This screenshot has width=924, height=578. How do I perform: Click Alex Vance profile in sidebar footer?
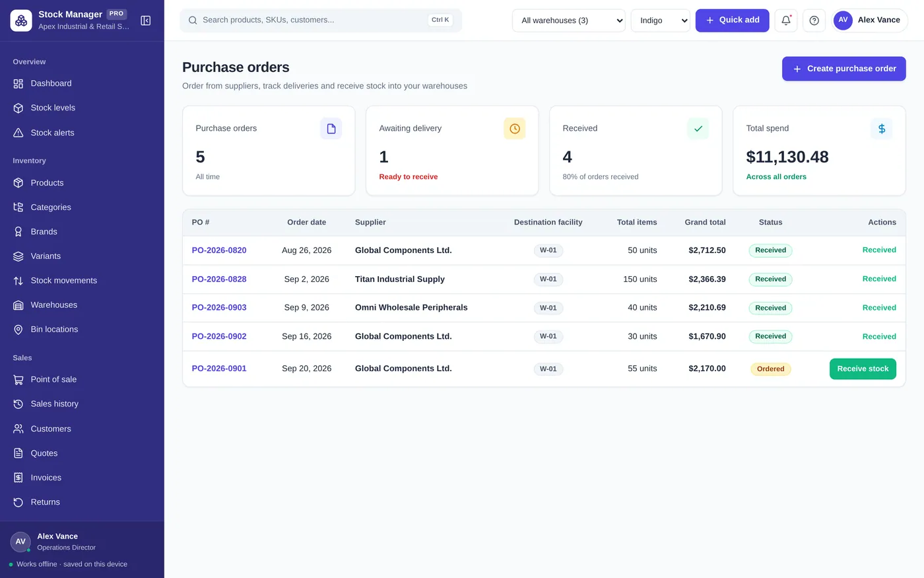pos(82,542)
